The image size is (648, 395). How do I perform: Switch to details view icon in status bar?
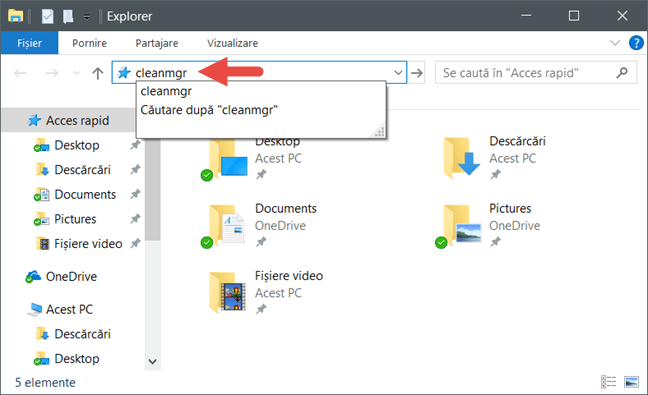(608, 382)
